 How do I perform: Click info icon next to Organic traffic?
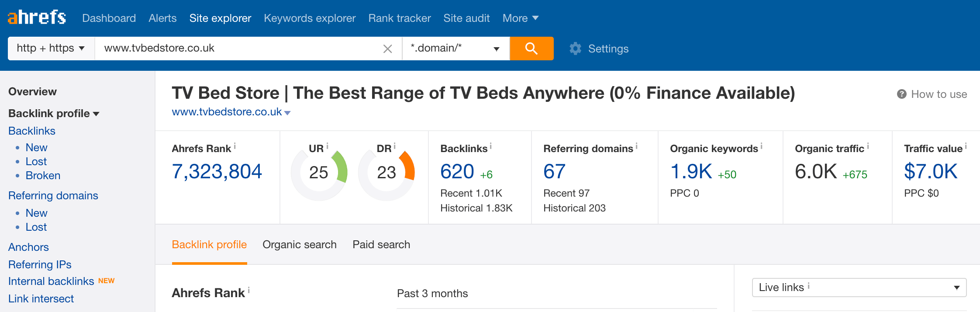pyautogui.click(x=868, y=146)
